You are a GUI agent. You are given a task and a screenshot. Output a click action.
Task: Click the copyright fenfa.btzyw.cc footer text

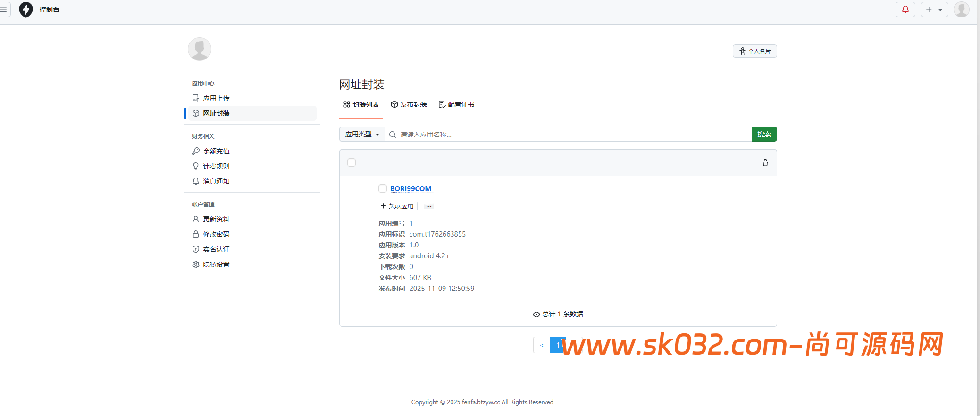point(482,402)
